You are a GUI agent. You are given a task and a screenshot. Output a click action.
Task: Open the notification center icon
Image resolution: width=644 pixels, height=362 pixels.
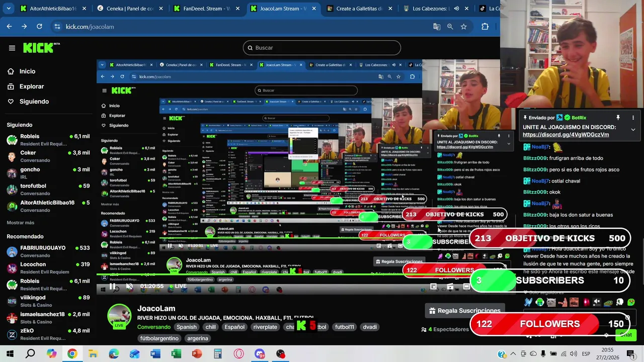pyautogui.click(x=630, y=354)
